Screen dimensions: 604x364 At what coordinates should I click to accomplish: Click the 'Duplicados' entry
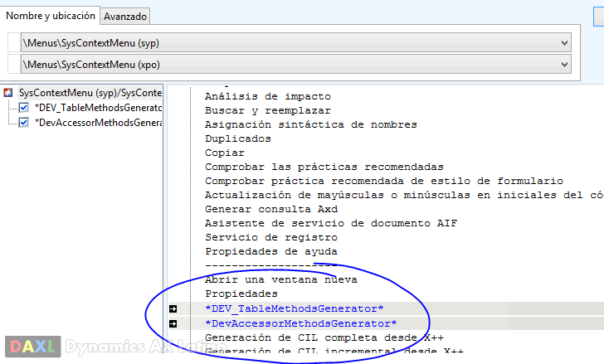(238, 138)
